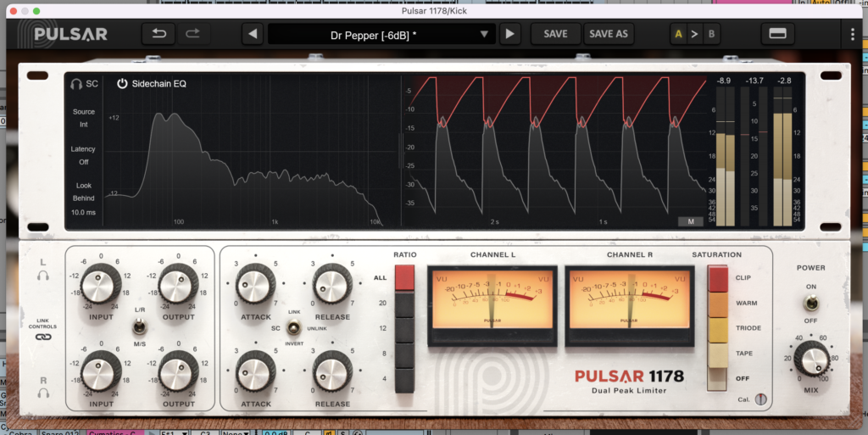Click the M button on the gain history graph
The image size is (868, 435).
coord(691,221)
